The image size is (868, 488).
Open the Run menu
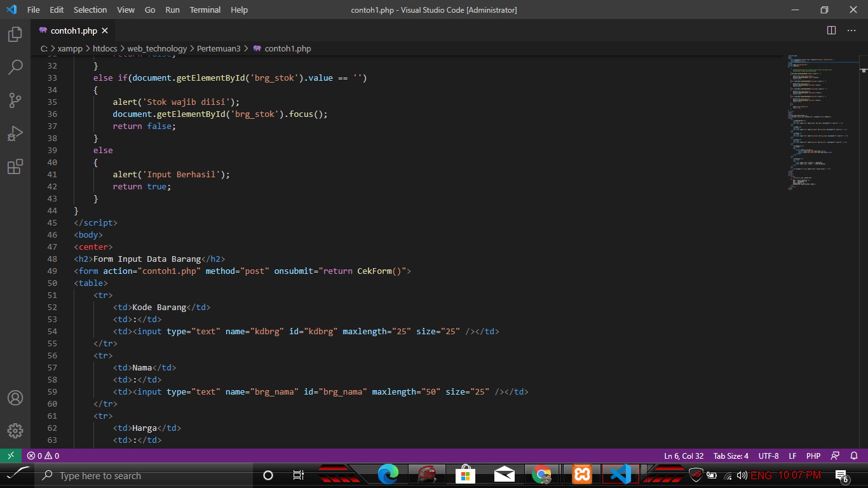(x=172, y=10)
